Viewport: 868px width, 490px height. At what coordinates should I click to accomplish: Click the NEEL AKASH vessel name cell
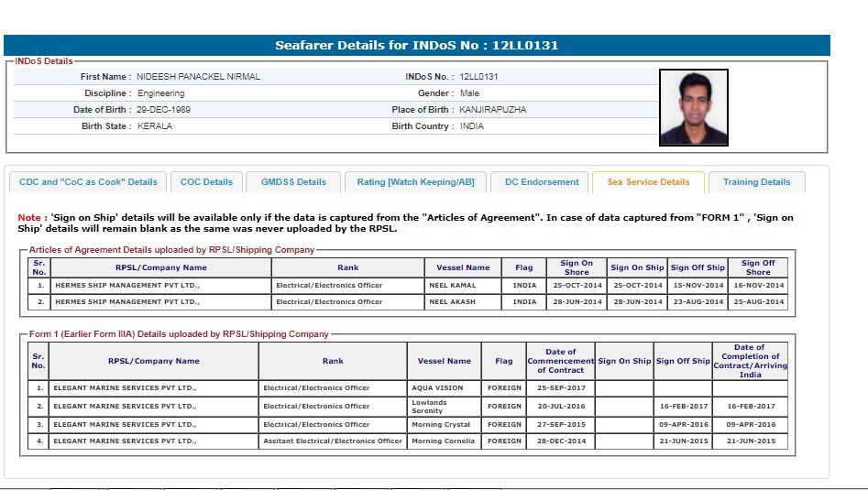pyautogui.click(x=452, y=302)
